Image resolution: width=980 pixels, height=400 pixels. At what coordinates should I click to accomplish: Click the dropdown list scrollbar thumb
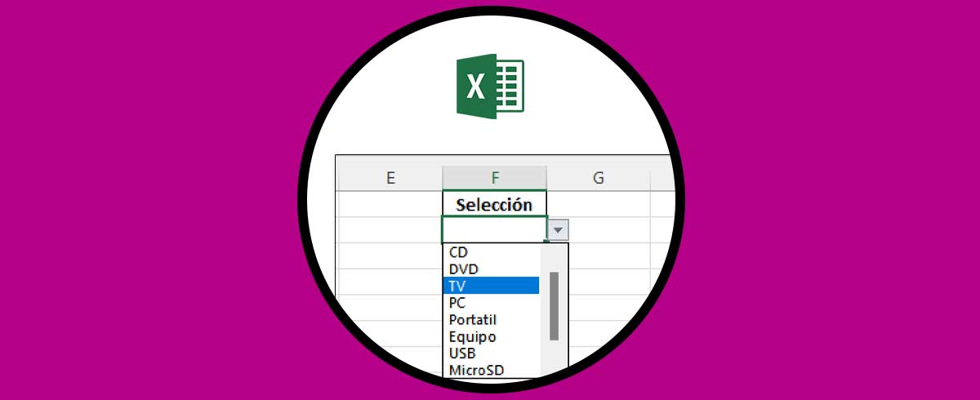[554, 305]
